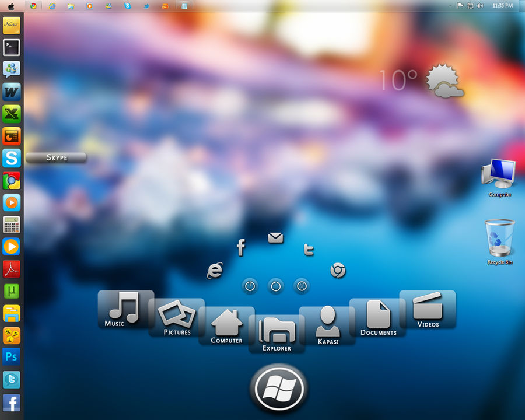Click the round restart button

275,286
